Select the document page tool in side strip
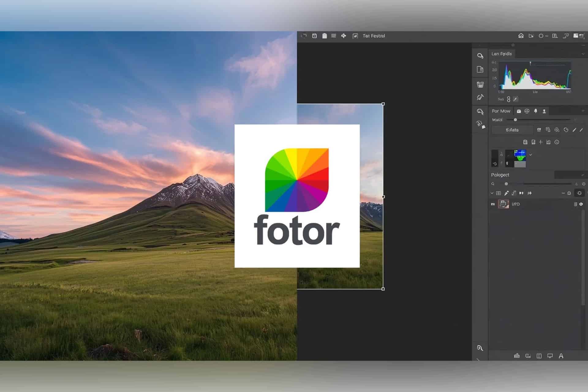588x392 pixels. click(480, 70)
